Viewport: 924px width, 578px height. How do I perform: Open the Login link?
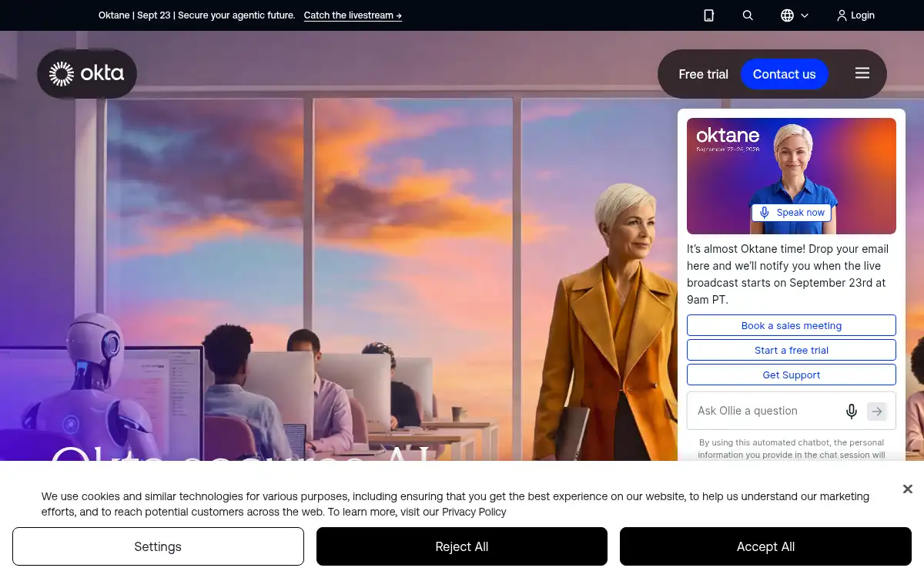(855, 15)
